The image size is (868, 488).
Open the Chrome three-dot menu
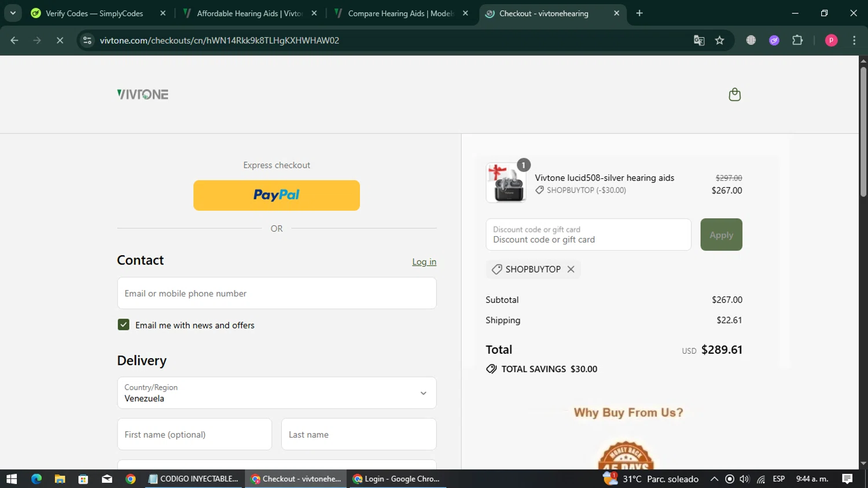854,41
